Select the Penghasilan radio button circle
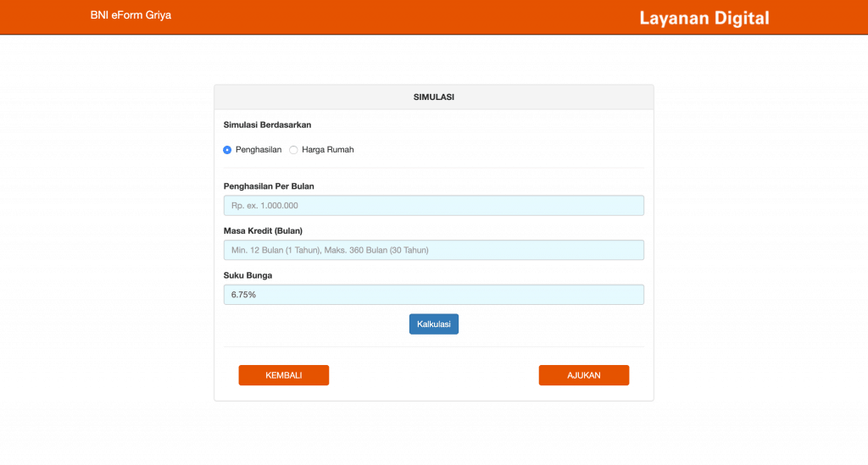868x465 pixels. (227, 150)
